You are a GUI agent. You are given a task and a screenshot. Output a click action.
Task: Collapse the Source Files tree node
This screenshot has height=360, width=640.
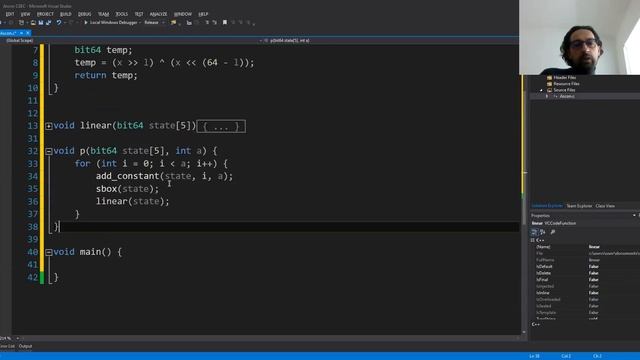click(542, 90)
